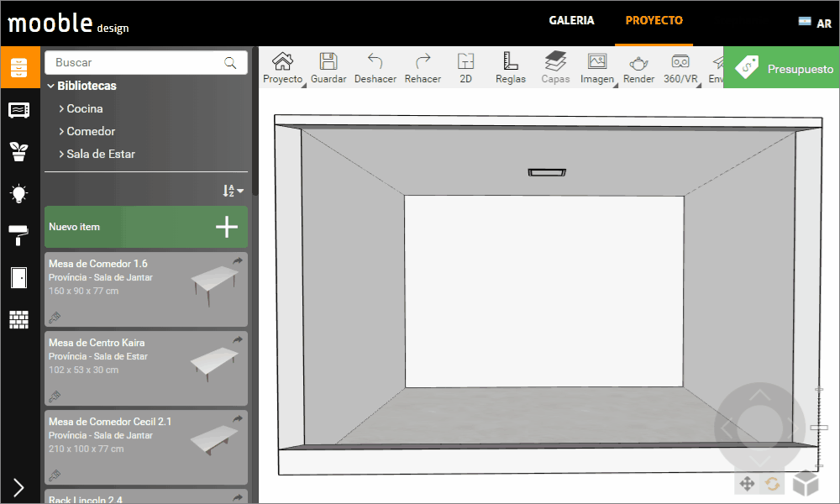Screen dimensions: 840x504
Task: Open the furniture library sidebar icon
Action: (x=20, y=67)
